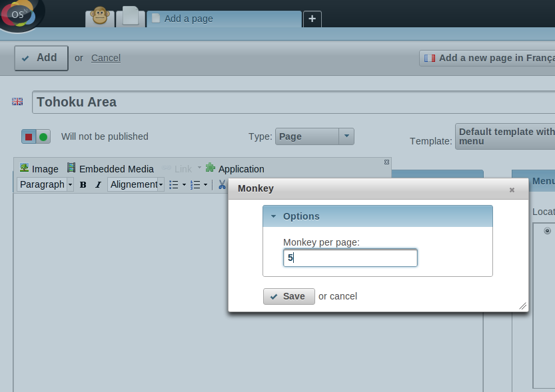The height and width of the screenshot is (392, 555).
Task: Set page to published with green button
Action: point(43,136)
